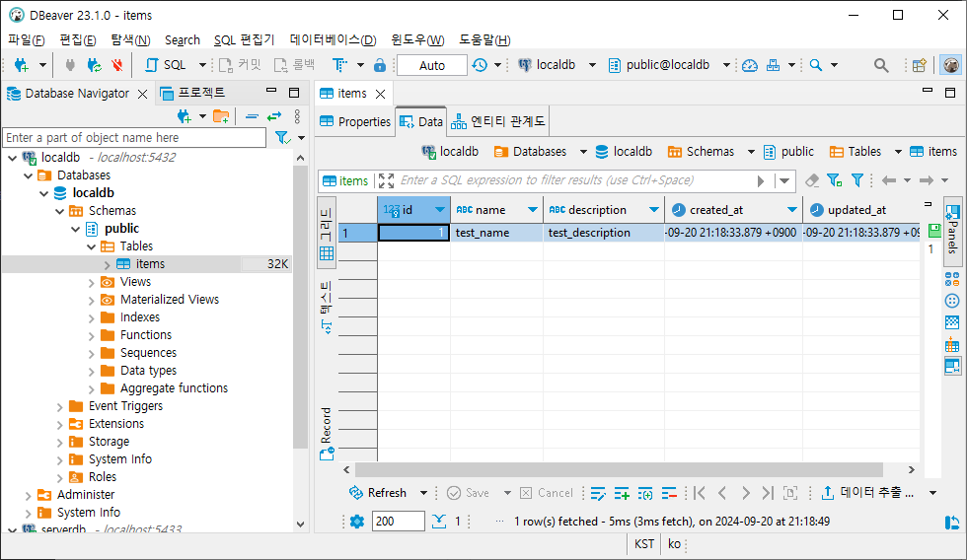Open the active connection localdb dropdown
This screenshot has height=560, width=967.
click(x=592, y=65)
